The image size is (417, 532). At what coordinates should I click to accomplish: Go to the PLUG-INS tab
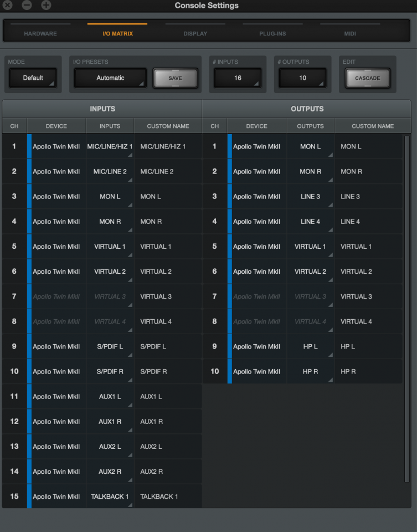click(x=272, y=34)
